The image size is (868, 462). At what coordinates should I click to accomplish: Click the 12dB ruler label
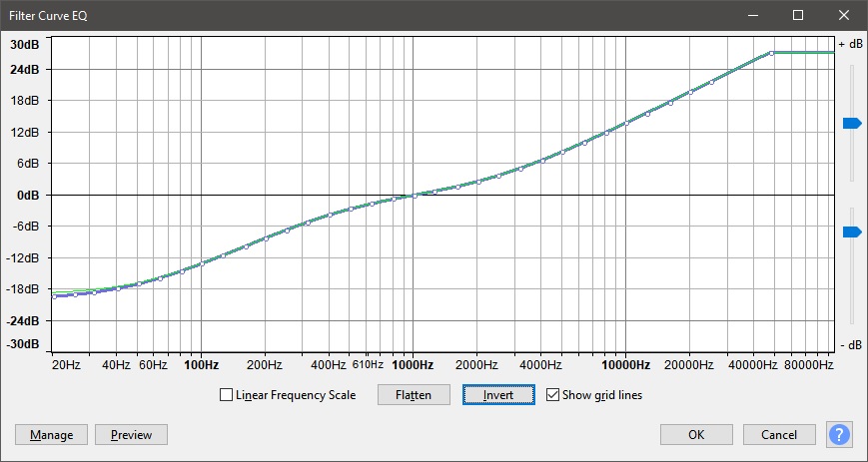25,133
